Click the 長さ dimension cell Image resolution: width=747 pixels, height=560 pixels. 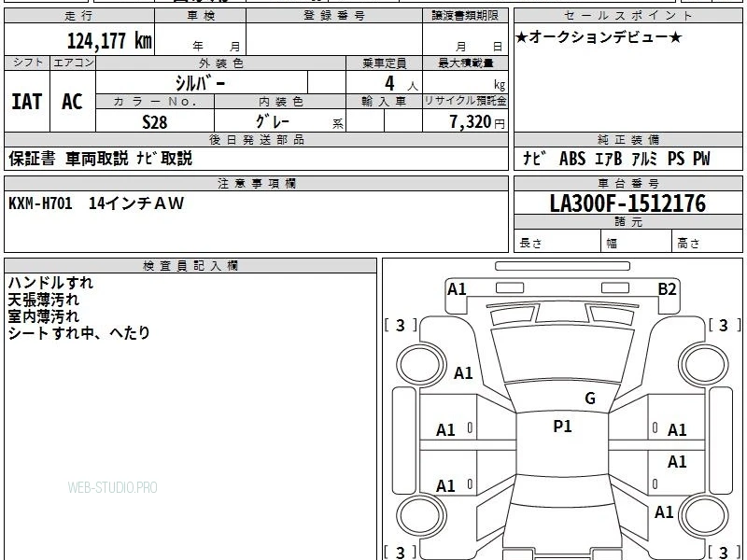[557, 242]
